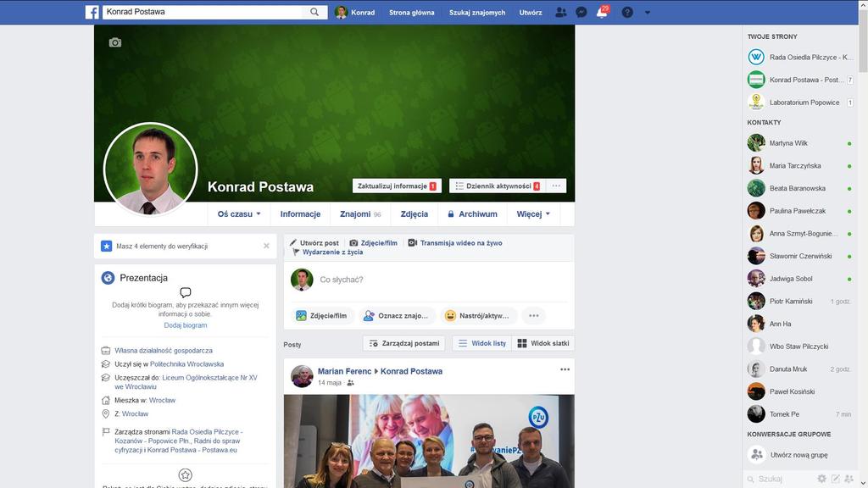Open chat with Beata Baranowska
Viewport: 868px width, 488px height.
pos(800,188)
